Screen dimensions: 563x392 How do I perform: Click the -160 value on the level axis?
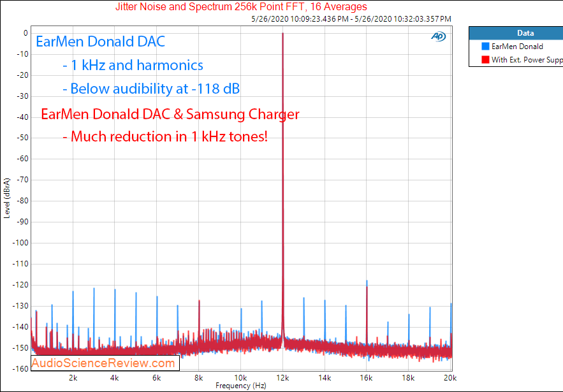pos(20,368)
